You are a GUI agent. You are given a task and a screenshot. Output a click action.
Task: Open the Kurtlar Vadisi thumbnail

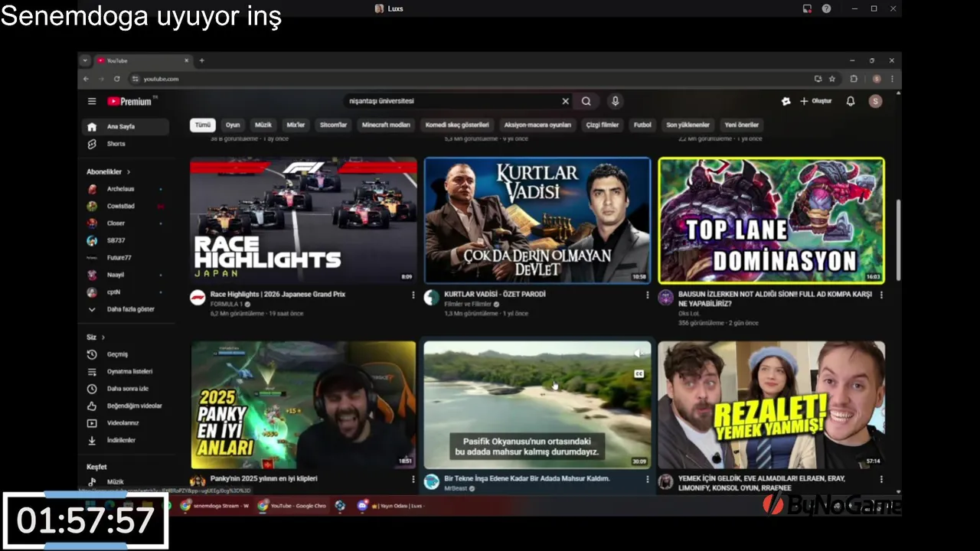pos(537,220)
